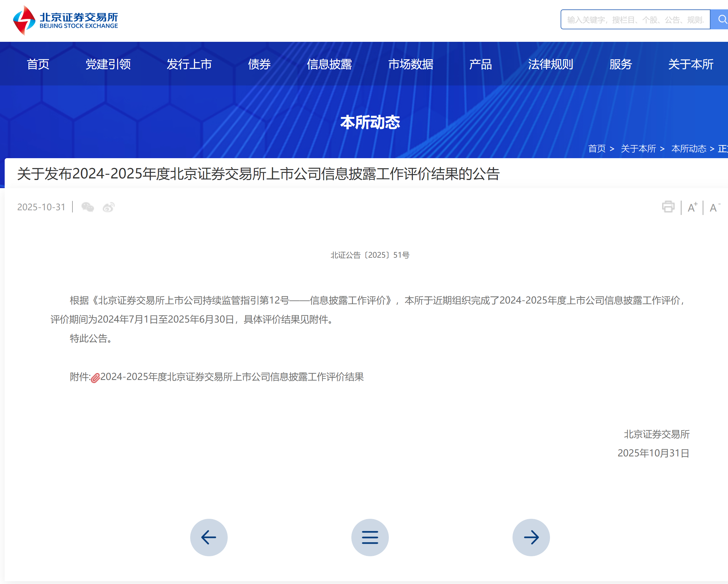Click 关于本所 in breadcrumb
This screenshot has height=584, width=728.
[638, 148]
